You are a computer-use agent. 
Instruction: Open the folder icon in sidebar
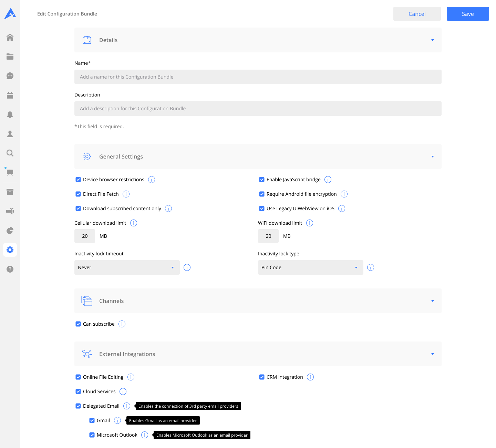pyautogui.click(x=10, y=57)
